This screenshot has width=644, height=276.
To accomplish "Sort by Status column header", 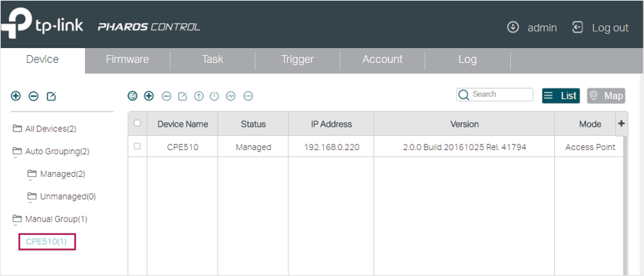I will pos(253,124).
